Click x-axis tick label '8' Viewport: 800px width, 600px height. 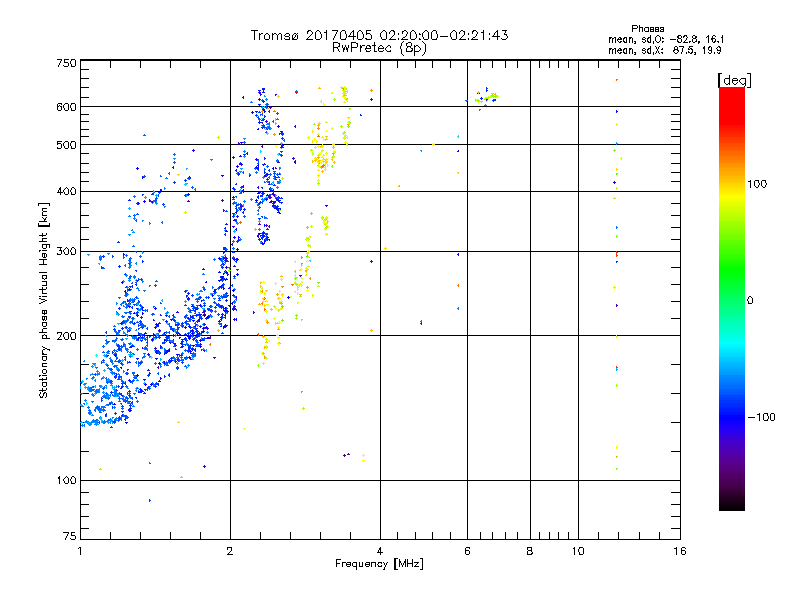[x=530, y=551]
